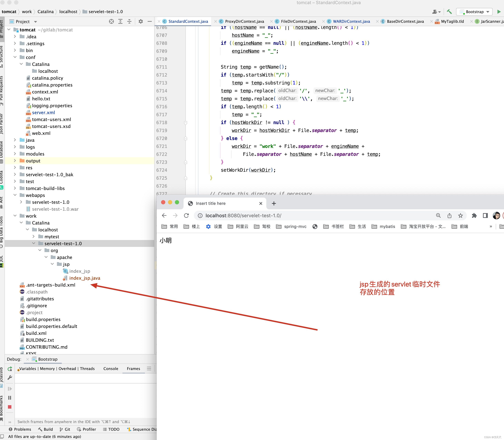Click the Build project hammer icon
Image resolution: width=504 pixels, height=440 pixels.
pyautogui.click(x=449, y=12)
